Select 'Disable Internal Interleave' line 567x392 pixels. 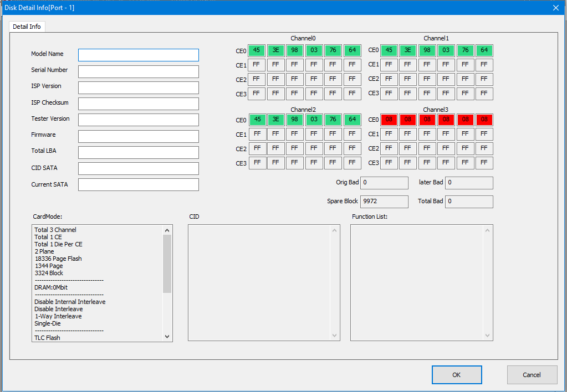coord(70,302)
